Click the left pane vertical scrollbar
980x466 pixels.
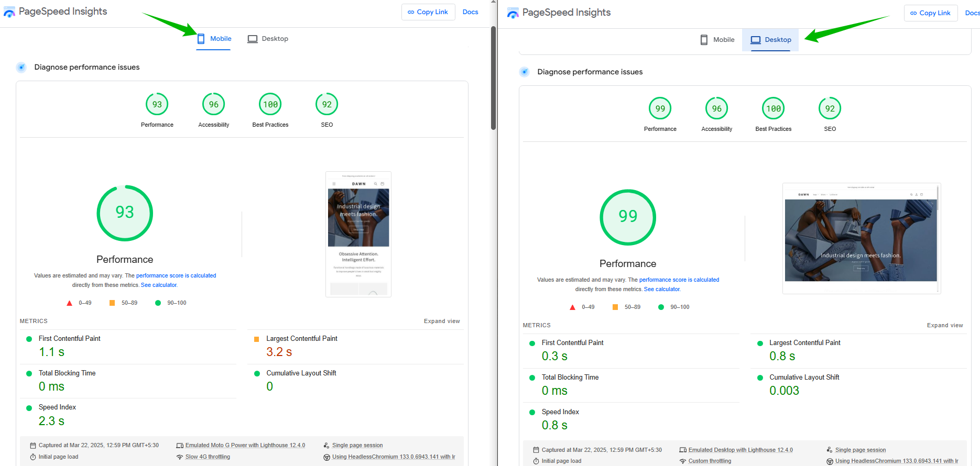tap(493, 79)
